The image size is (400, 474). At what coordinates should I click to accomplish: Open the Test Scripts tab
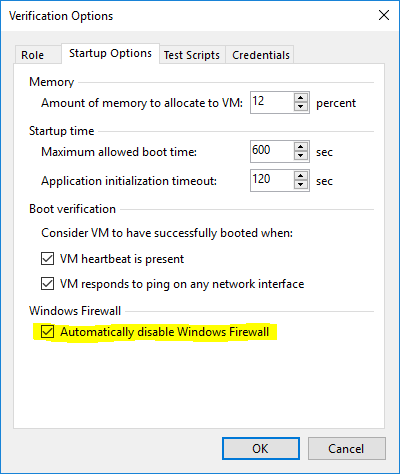pos(192,55)
